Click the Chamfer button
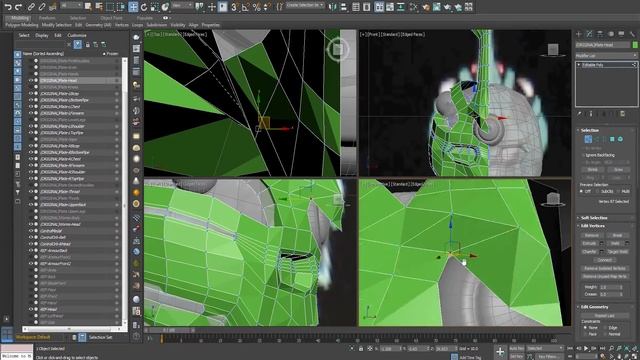640x360 pixels. [589, 252]
